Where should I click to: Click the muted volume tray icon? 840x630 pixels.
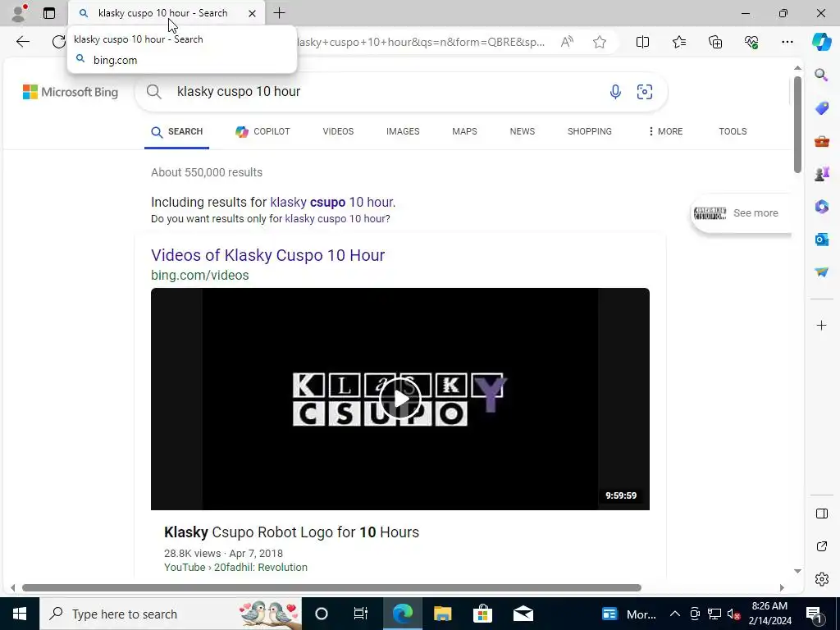click(734, 614)
